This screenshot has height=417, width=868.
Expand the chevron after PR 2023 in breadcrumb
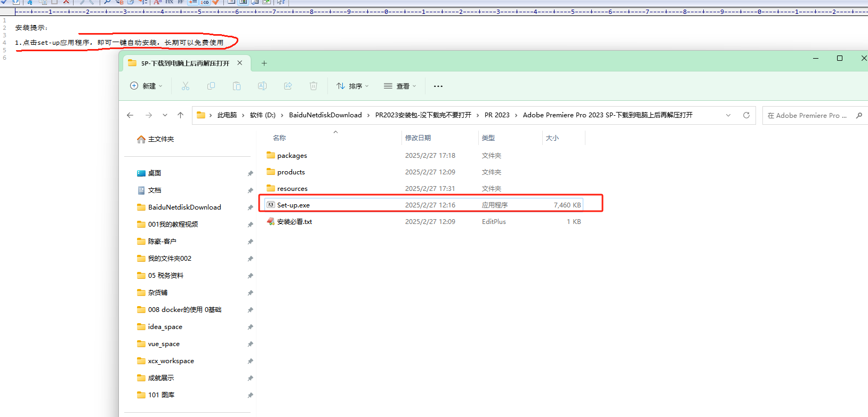pos(516,115)
